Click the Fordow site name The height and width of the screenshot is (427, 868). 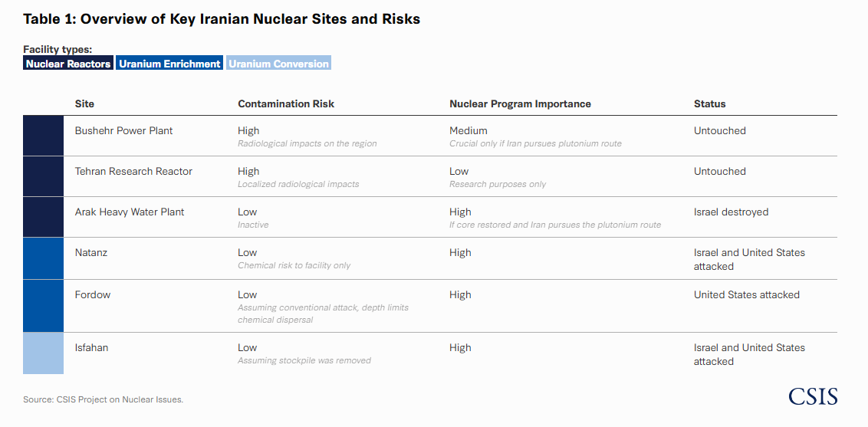pyautogui.click(x=93, y=294)
